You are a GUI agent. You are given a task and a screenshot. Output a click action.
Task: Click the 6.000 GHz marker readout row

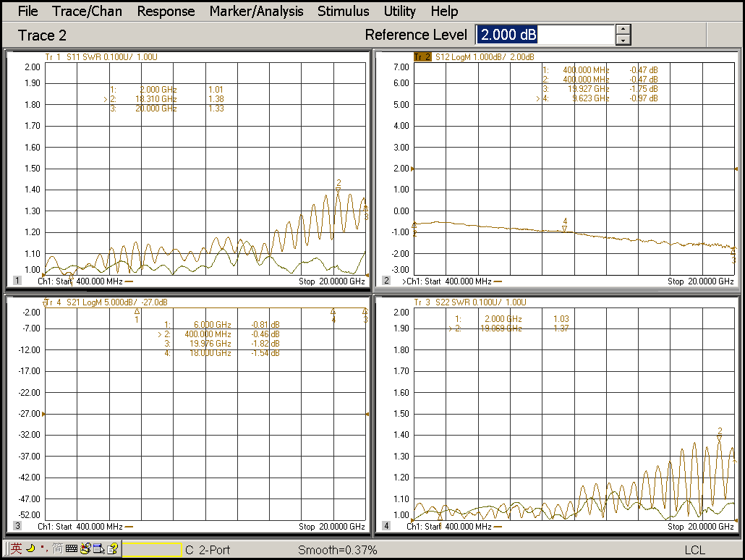coord(222,325)
